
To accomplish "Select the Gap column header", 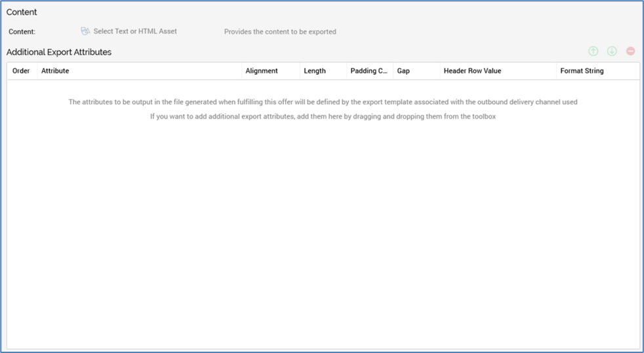I will click(x=403, y=71).
